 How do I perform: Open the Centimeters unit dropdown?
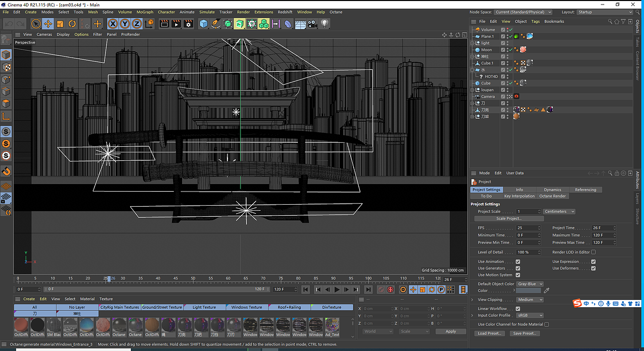coord(559,211)
